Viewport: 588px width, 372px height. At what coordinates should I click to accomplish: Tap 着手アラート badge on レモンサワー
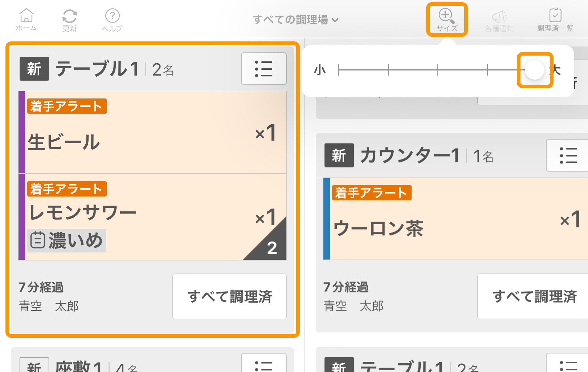click(x=67, y=189)
